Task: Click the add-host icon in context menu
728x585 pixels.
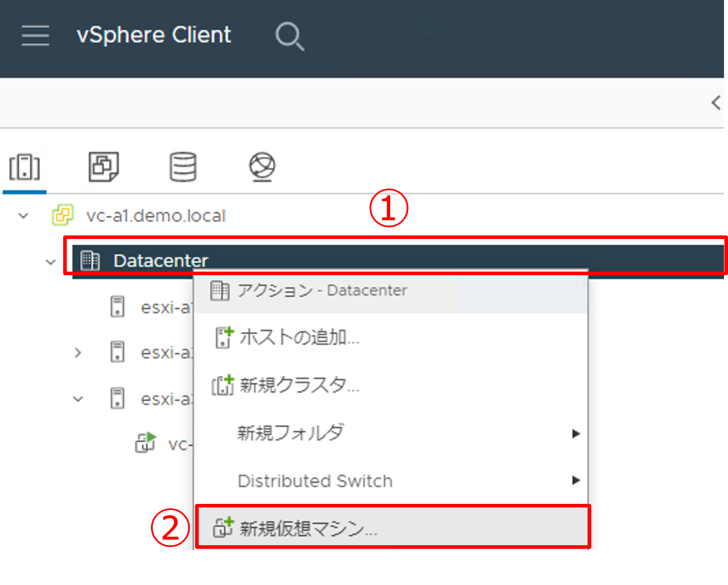Action: [225, 337]
